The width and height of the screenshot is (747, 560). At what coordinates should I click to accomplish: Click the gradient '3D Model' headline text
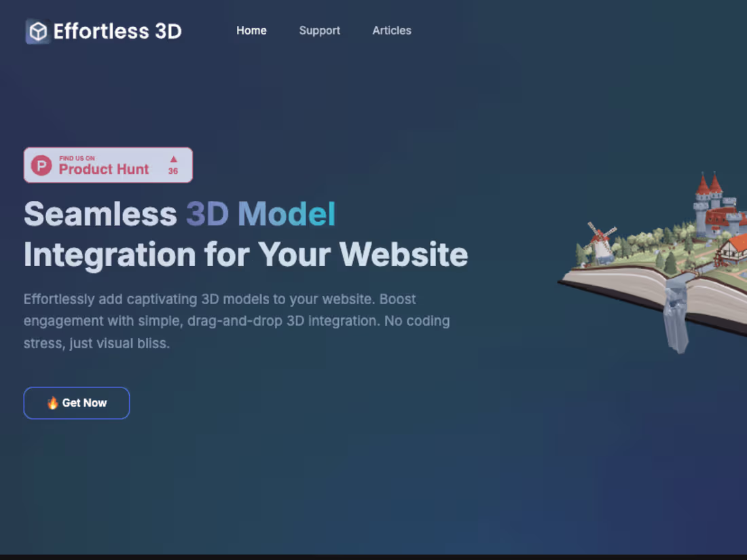(x=260, y=214)
